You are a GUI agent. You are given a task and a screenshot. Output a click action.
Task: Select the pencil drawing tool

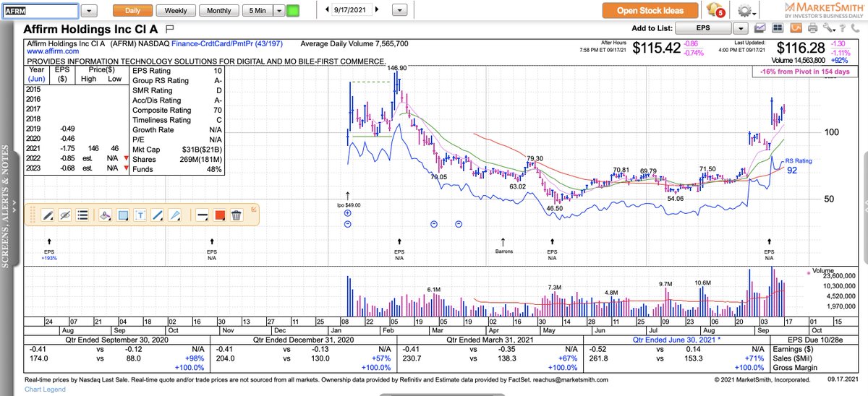click(46, 215)
